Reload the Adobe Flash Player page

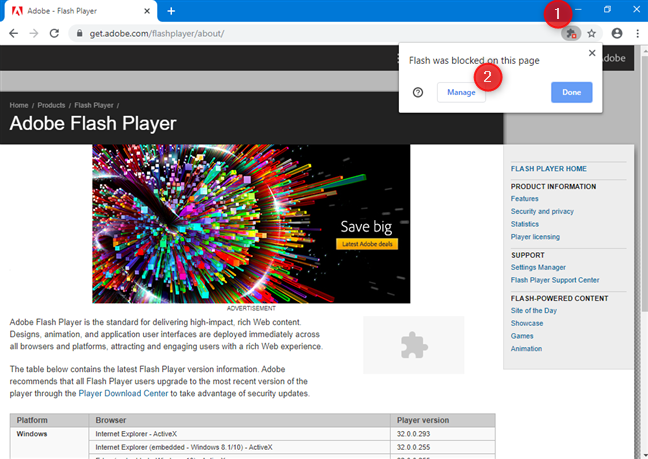[54, 33]
